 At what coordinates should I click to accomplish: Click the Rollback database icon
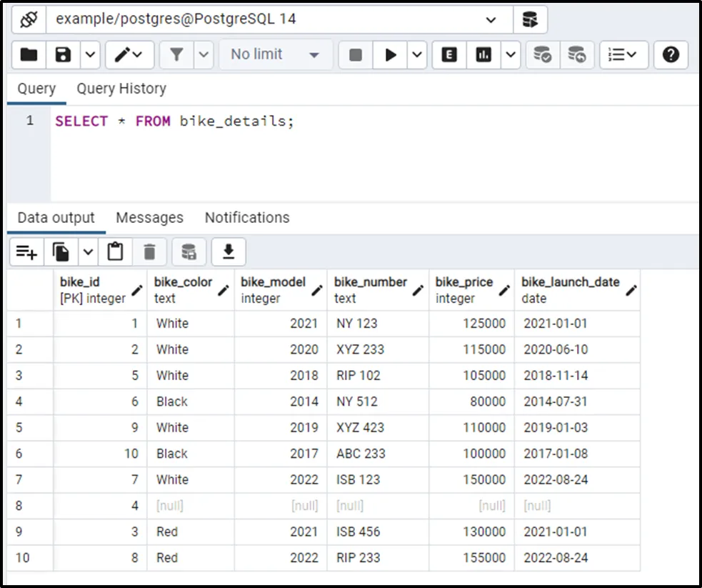576,55
